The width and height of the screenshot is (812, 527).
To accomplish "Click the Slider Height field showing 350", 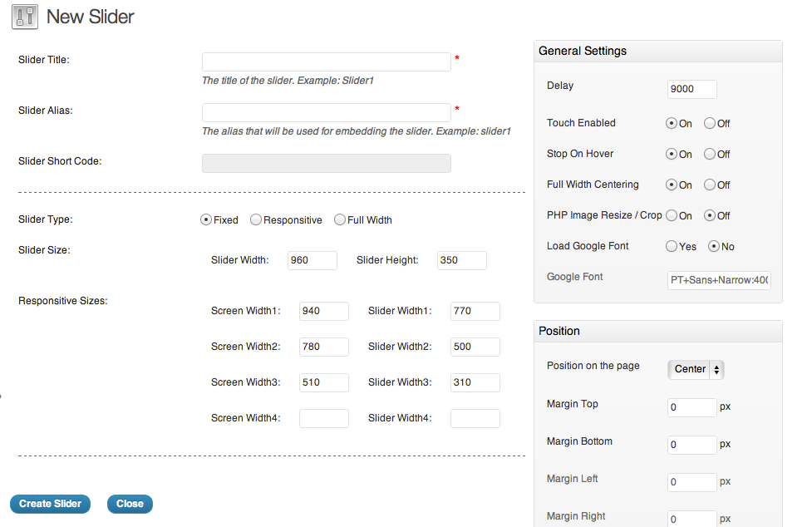I will click(462, 260).
